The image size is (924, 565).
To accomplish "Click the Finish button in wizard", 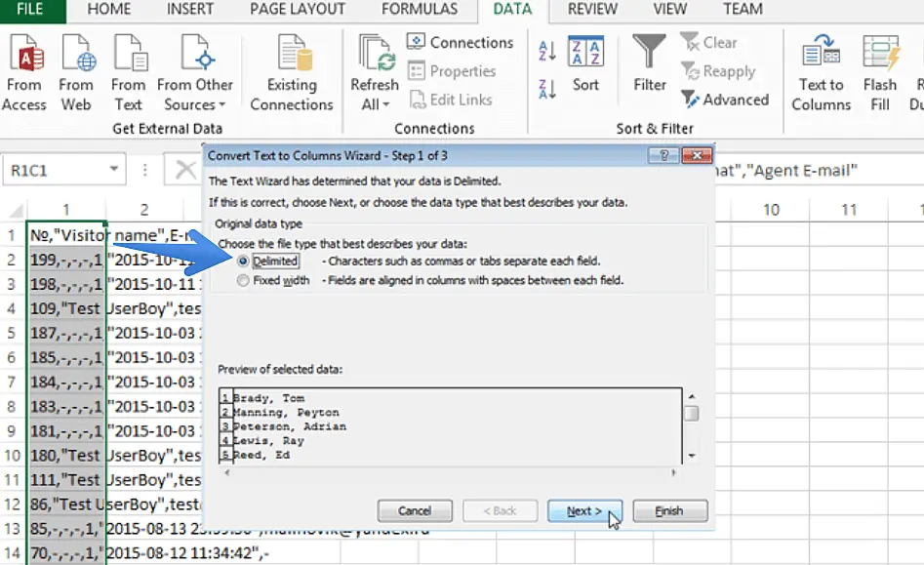I will click(x=670, y=510).
